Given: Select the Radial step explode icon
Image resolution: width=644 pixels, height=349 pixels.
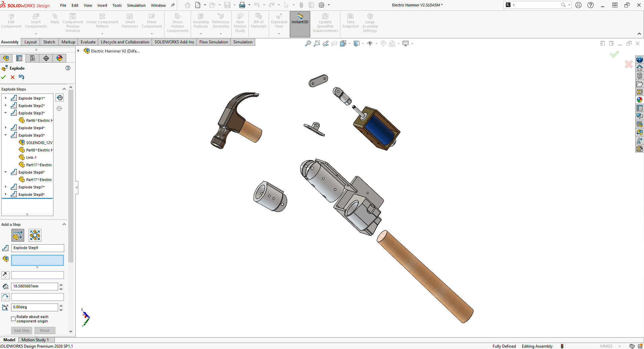Looking at the screenshot, I should [35, 235].
